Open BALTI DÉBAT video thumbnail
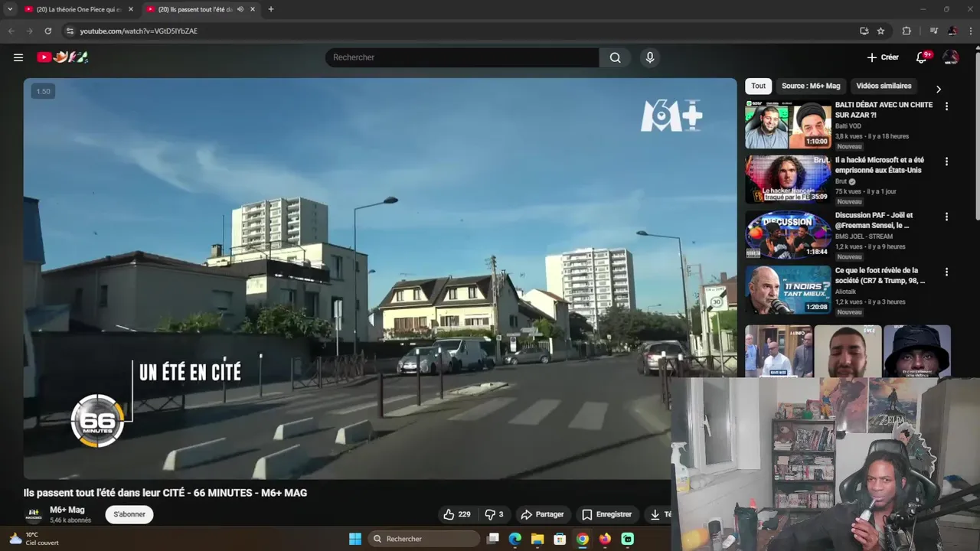This screenshot has height=551, width=980. pyautogui.click(x=788, y=125)
